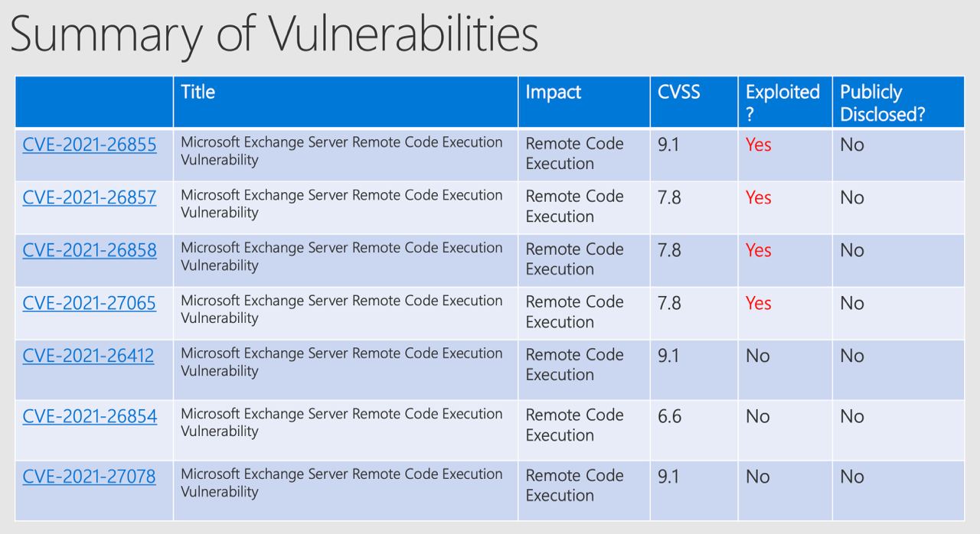The image size is (980, 534).
Task: Open the CVE-2021-26858 link
Action: pos(90,250)
